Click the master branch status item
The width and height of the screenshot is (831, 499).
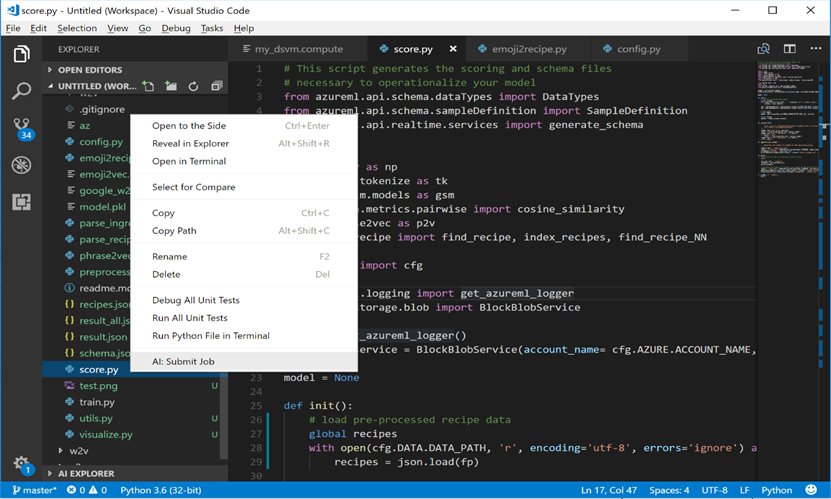pos(33,490)
